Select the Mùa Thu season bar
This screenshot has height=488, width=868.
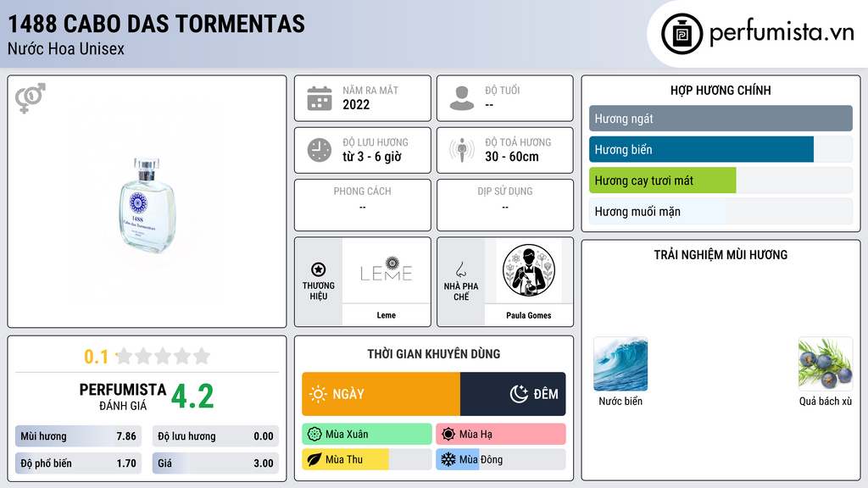(x=367, y=459)
